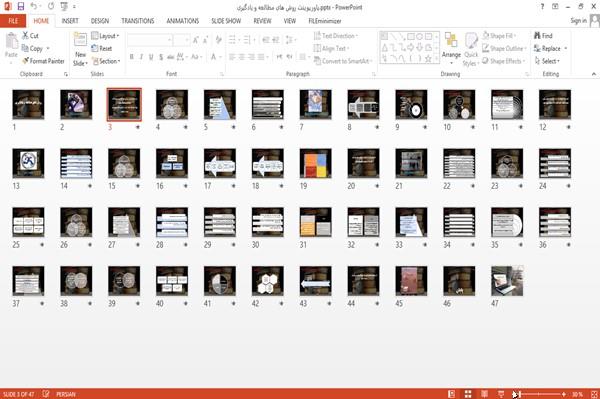Click the Ribbon Display Options icon
The height and width of the screenshot is (399, 600).
tap(555, 7)
